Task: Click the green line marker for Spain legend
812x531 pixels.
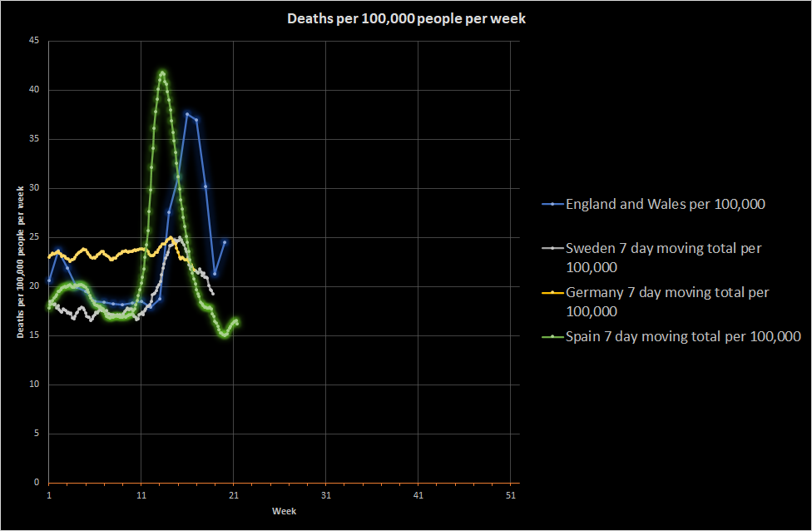Action: pyautogui.click(x=552, y=337)
